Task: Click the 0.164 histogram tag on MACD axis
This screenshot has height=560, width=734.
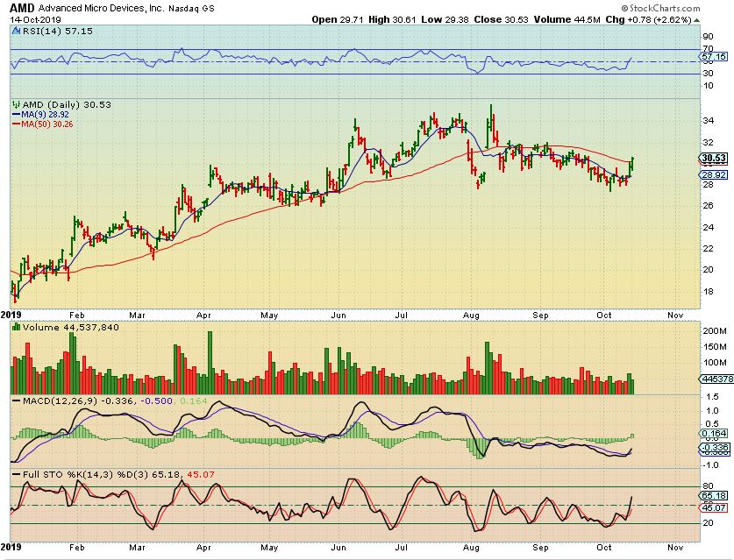Action: [715, 434]
